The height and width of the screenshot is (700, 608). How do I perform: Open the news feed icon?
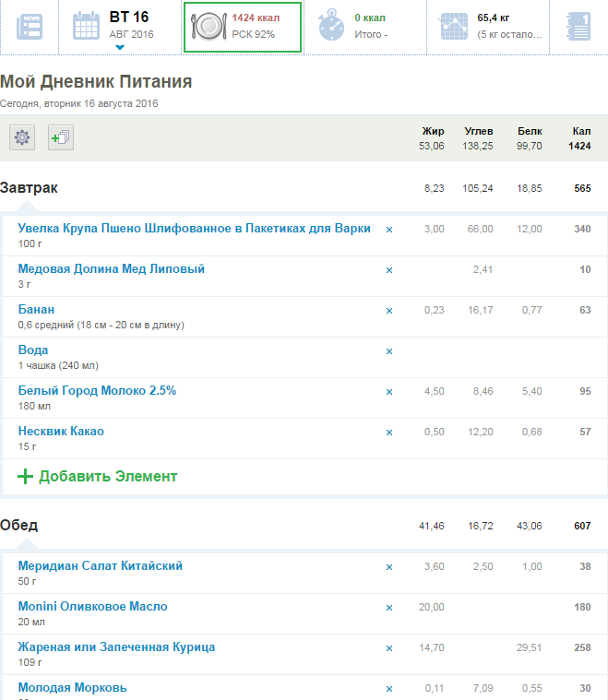(x=29, y=27)
